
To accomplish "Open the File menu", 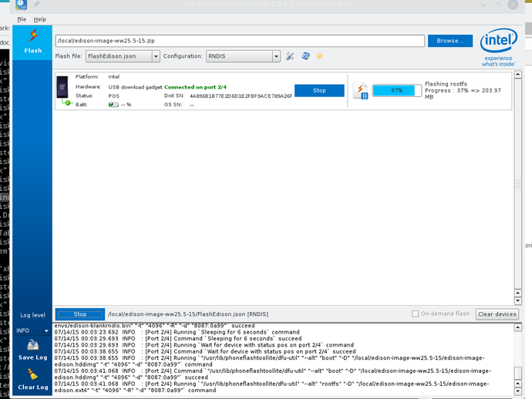I will point(22,19).
